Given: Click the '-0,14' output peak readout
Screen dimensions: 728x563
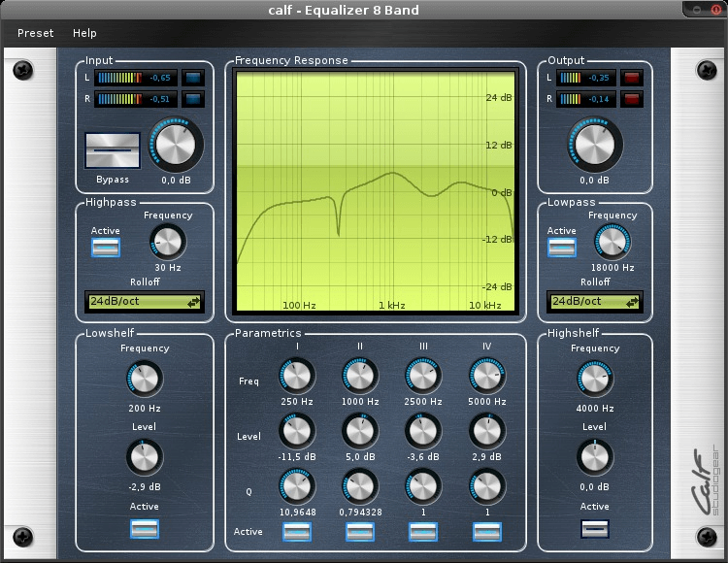Looking at the screenshot, I should 599,99.
